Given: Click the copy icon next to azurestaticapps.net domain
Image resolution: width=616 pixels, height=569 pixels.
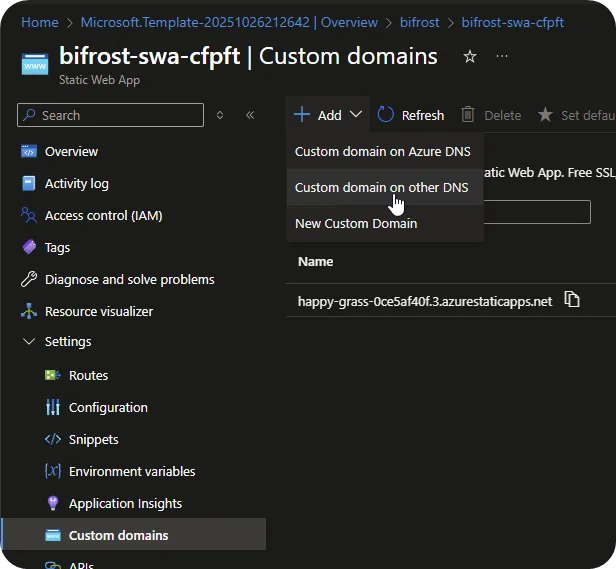Looking at the screenshot, I should point(572,300).
